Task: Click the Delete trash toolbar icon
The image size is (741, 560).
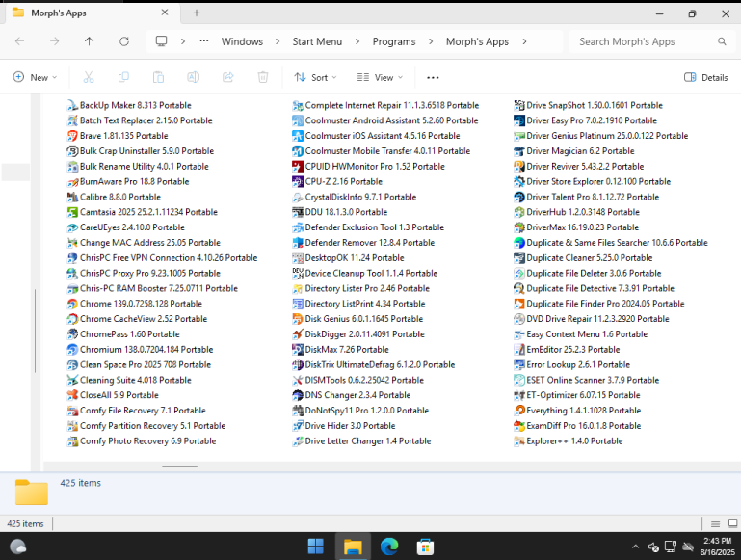Action: tap(263, 77)
